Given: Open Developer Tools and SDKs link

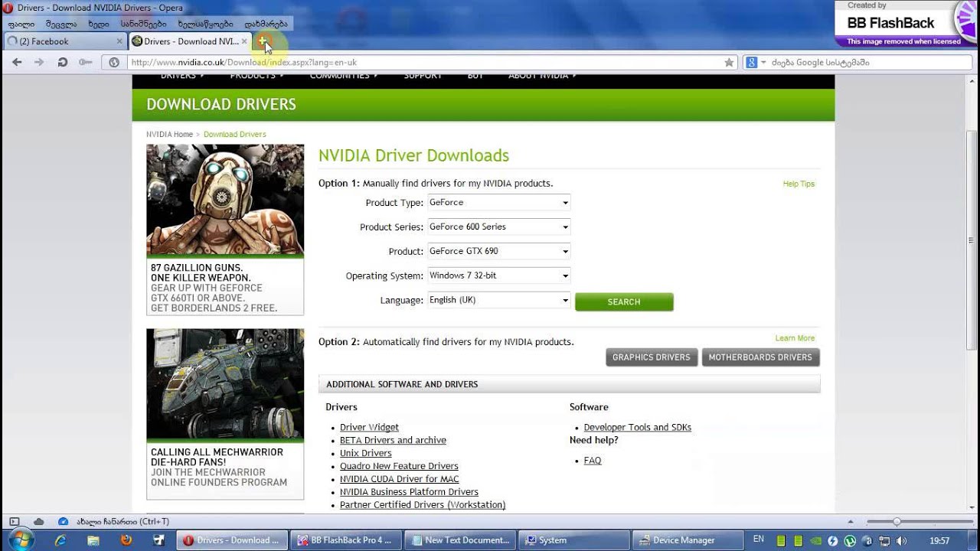Looking at the screenshot, I should [637, 428].
